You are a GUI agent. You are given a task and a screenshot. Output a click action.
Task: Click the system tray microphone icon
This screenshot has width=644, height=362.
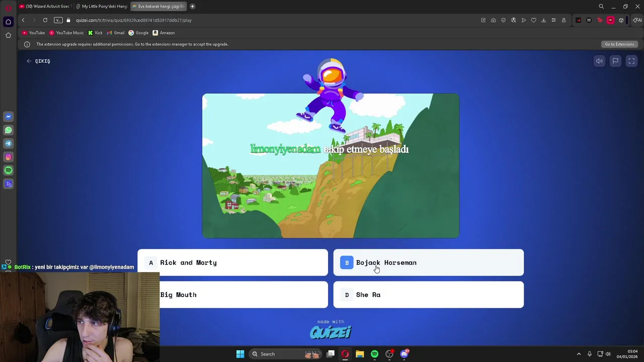click(x=590, y=354)
